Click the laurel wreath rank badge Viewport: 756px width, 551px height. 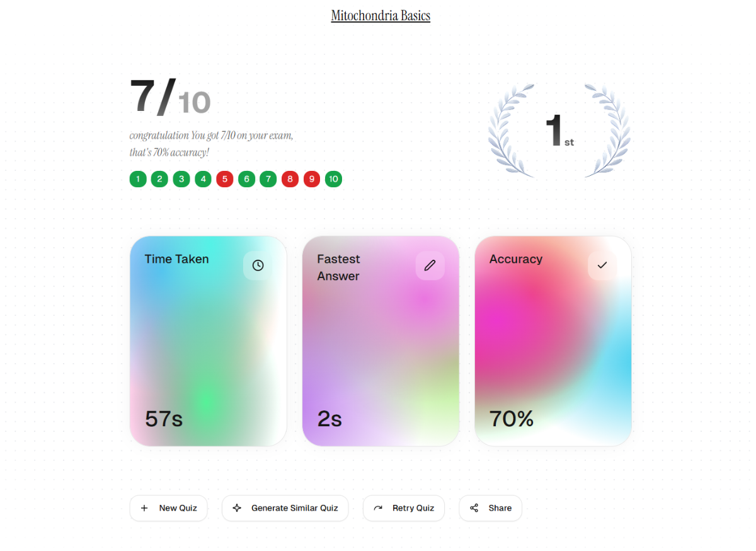coord(559,131)
